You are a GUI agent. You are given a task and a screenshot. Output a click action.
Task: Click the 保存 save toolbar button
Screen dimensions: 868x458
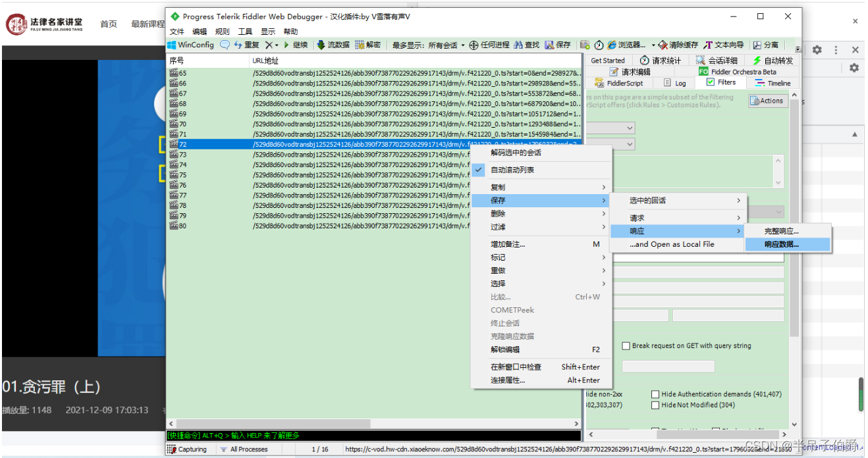coord(558,45)
